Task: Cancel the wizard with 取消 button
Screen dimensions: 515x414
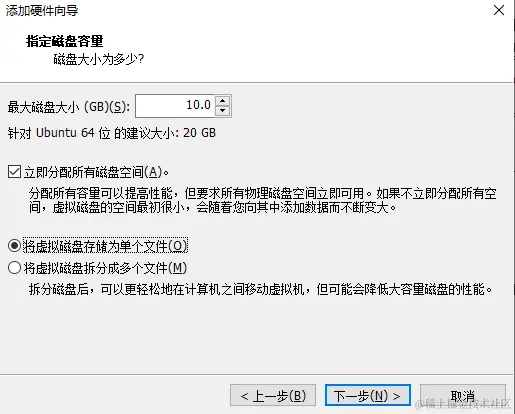Action: click(x=463, y=395)
